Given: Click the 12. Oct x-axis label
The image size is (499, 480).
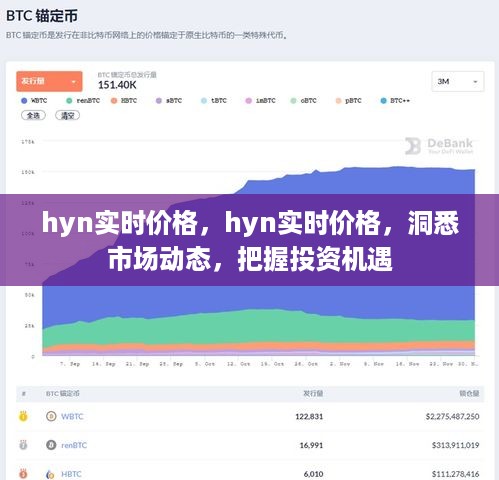Looking at the screenshot, I should point(238,364).
